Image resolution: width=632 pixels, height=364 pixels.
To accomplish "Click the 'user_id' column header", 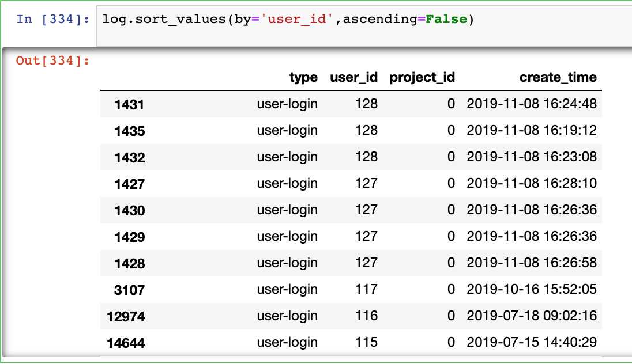I will coord(353,77).
